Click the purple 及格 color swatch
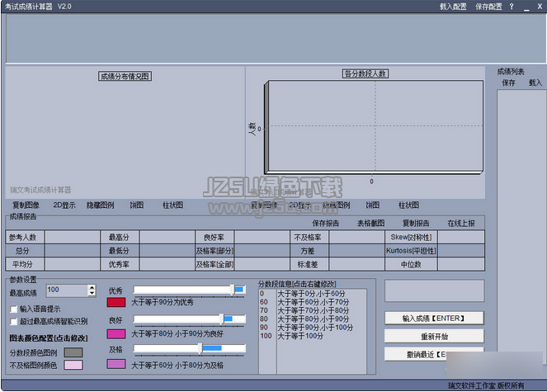This screenshot has height=392, width=547. coord(116,365)
